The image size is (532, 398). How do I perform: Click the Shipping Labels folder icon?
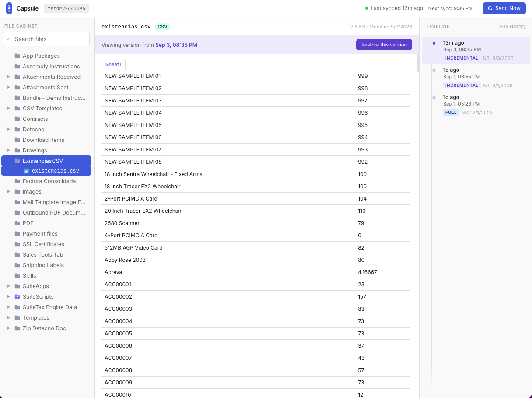tap(17, 265)
